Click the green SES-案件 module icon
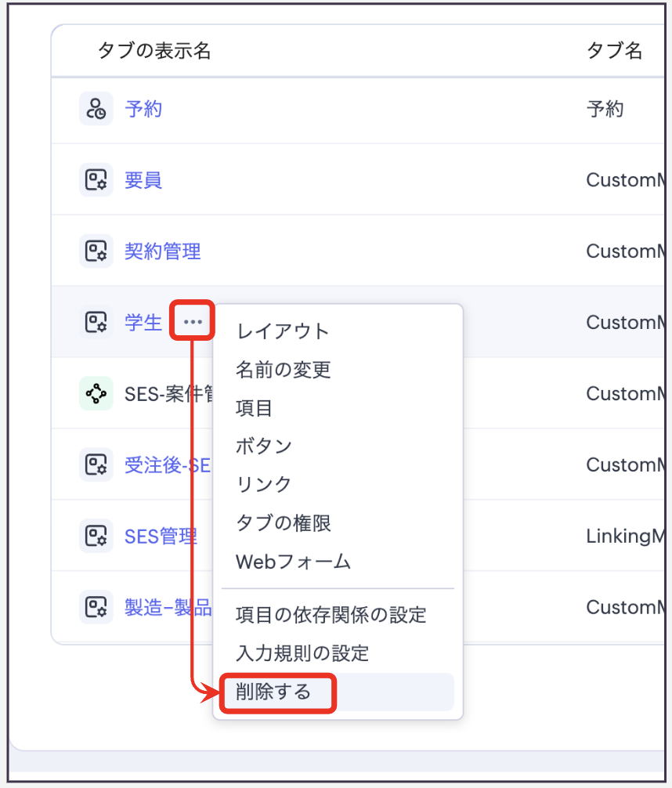This screenshot has height=788, width=672. pyautogui.click(x=96, y=393)
